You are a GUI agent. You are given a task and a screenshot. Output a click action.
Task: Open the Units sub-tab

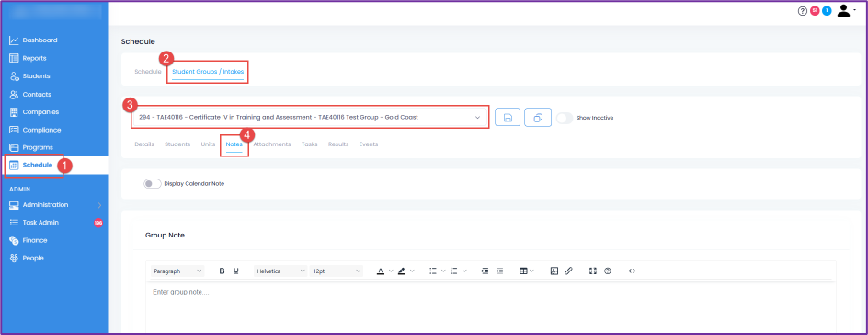(x=208, y=144)
